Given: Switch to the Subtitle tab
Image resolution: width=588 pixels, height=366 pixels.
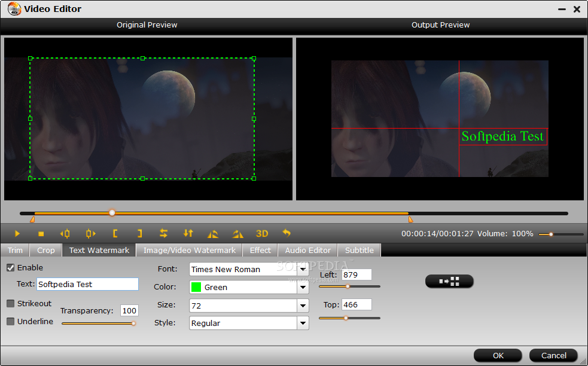Looking at the screenshot, I should click(359, 250).
